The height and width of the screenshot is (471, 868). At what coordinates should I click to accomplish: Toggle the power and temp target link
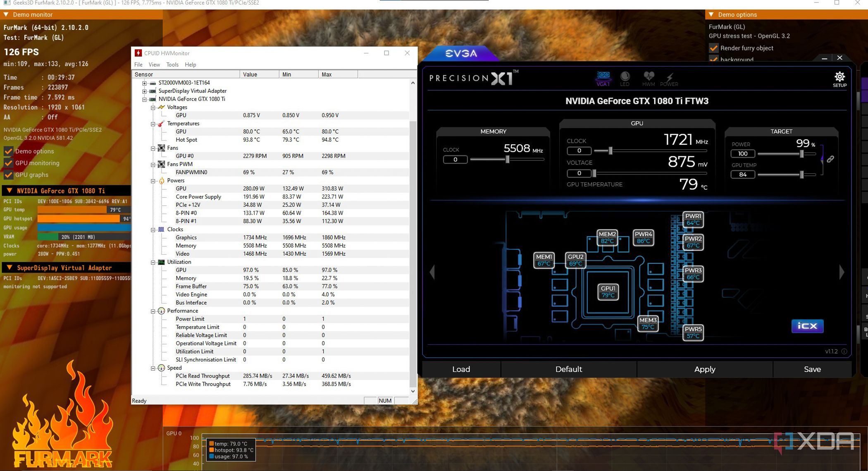tap(830, 159)
